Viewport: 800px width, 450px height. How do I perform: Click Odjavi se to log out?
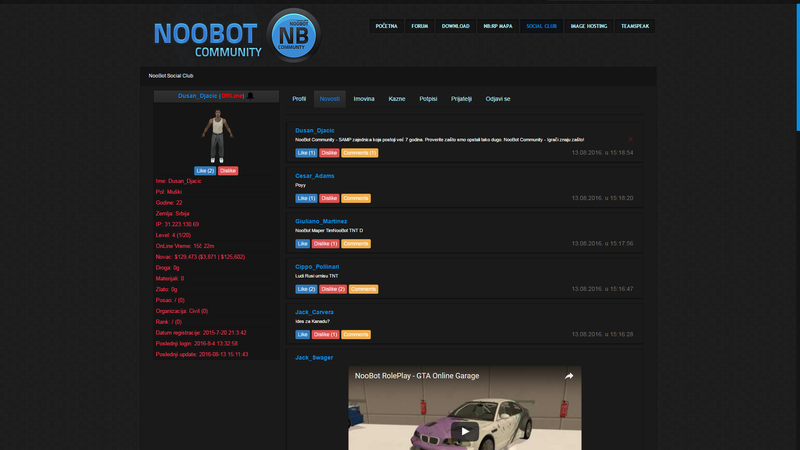498,99
